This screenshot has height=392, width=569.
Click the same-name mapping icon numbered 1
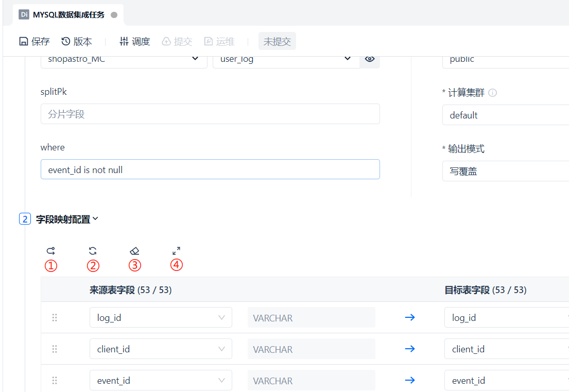coord(50,251)
